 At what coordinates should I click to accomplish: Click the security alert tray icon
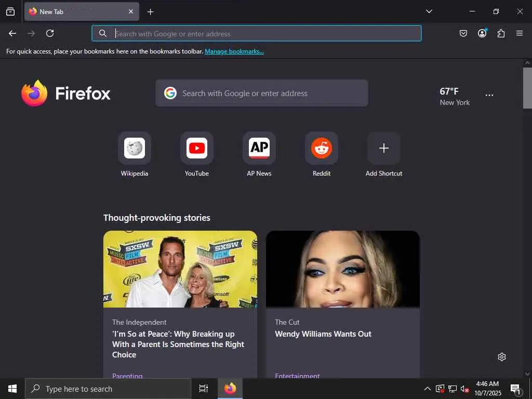[440, 389]
